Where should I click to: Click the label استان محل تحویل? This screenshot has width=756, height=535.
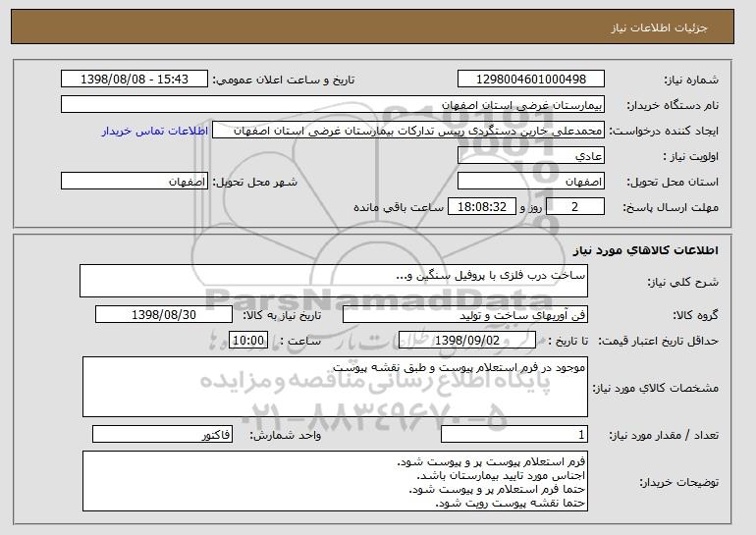(x=673, y=183)
